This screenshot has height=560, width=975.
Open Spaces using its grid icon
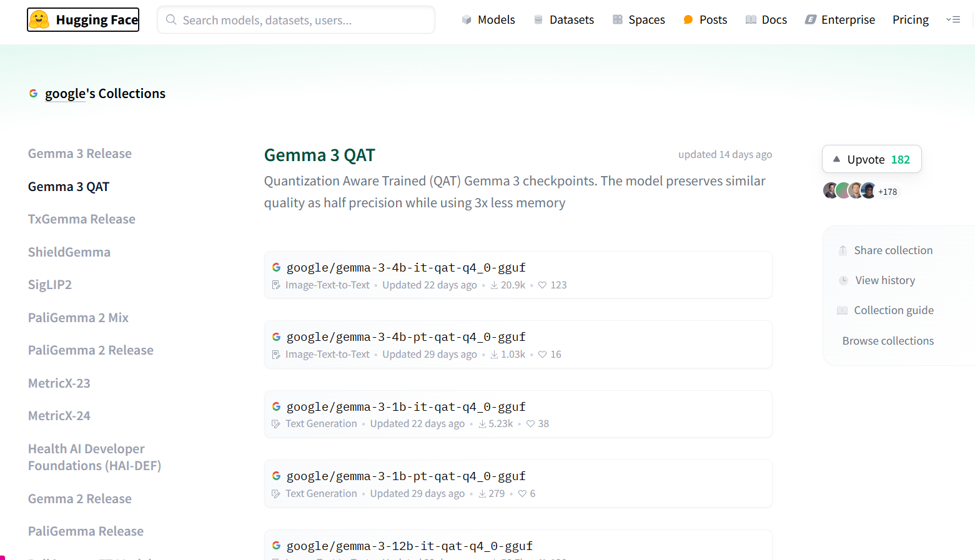coord(617,19)
